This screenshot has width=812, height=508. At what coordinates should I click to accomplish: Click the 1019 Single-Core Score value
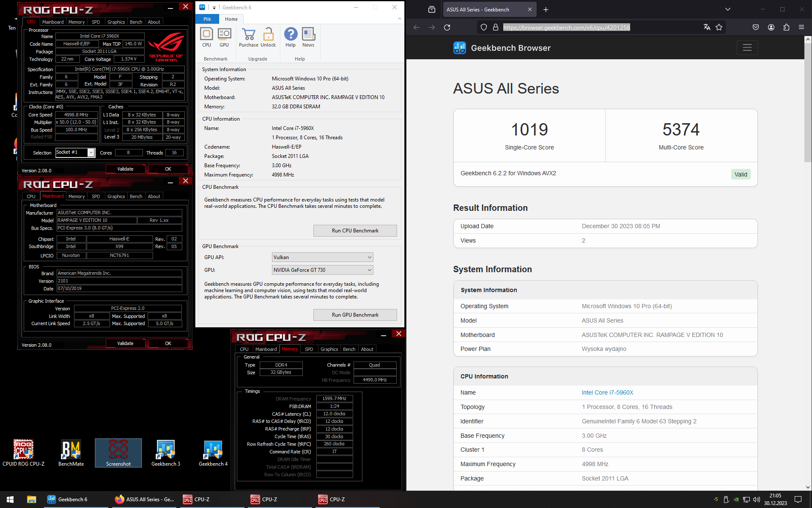click(529, 130)
